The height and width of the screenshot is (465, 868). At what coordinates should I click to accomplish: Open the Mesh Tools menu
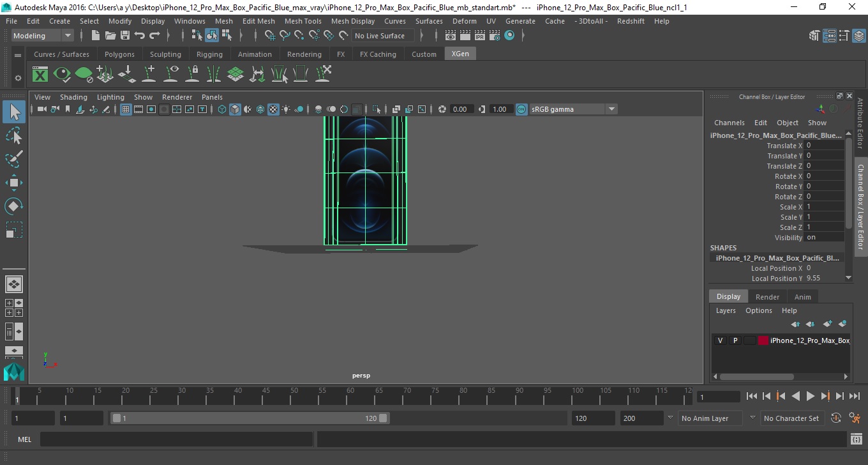(303, 21)
